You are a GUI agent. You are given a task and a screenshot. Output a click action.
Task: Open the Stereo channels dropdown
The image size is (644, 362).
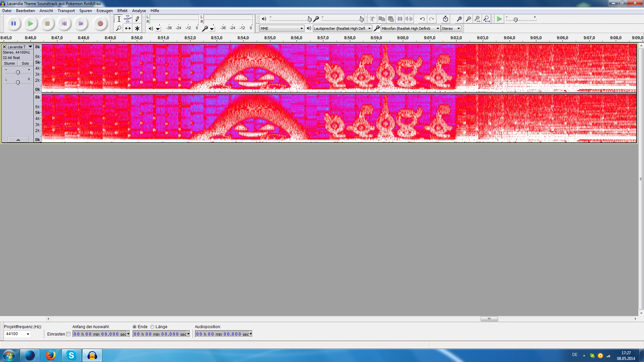coord(451,28)
